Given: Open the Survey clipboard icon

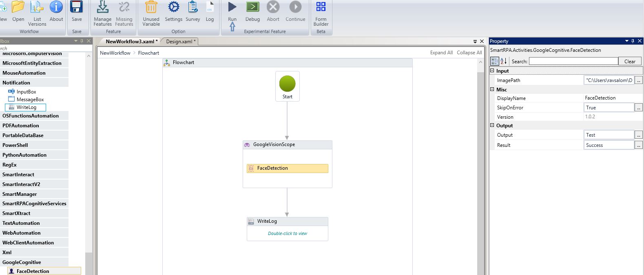Looking at the screenshot, I should (193, 7).
